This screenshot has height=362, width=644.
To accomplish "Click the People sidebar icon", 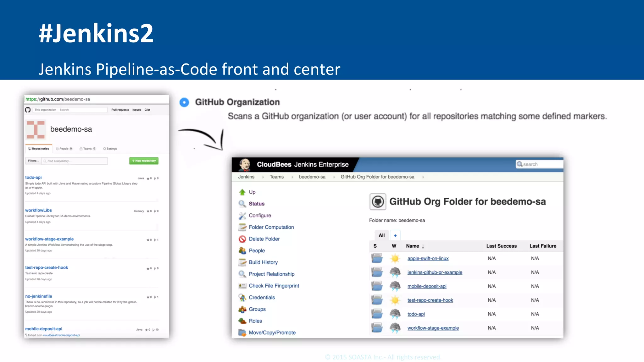I will tap(242, 251).
